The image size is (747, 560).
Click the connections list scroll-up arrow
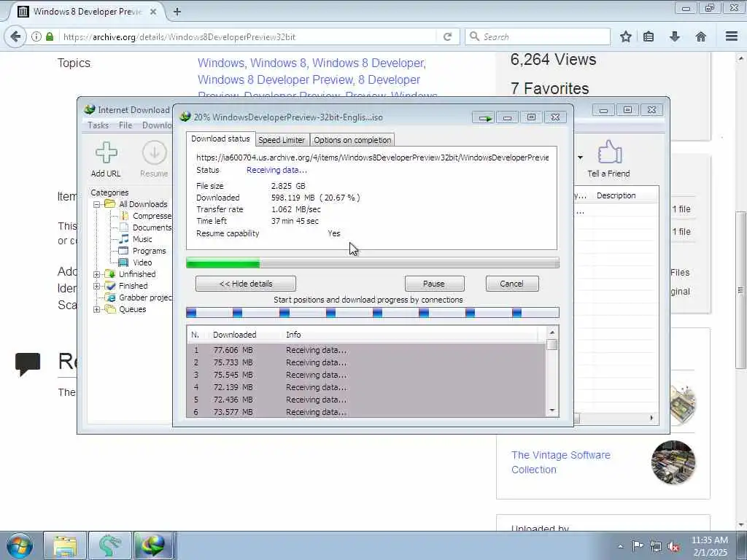552,332
